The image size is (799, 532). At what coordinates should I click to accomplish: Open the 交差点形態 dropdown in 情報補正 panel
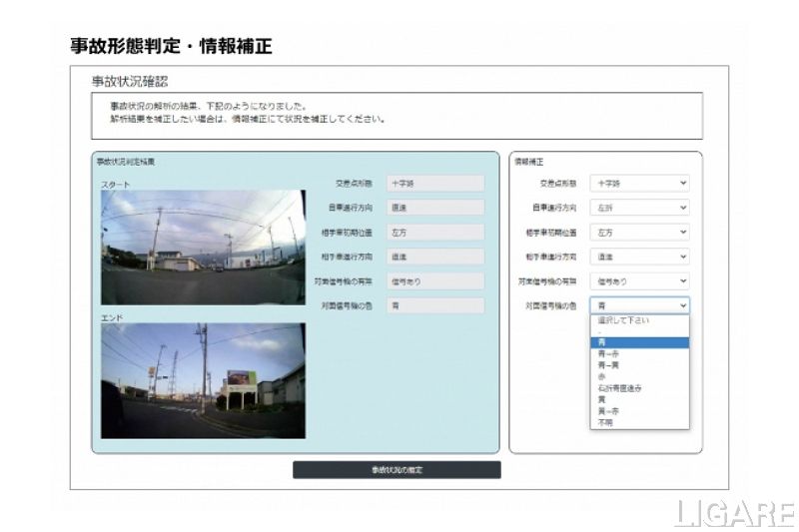click(639, 184)
